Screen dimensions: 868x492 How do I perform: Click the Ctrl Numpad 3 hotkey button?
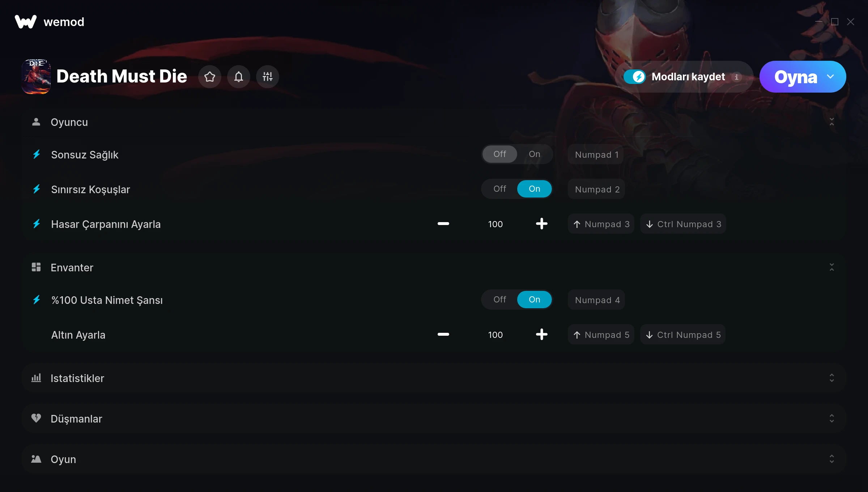coord(683,224)
